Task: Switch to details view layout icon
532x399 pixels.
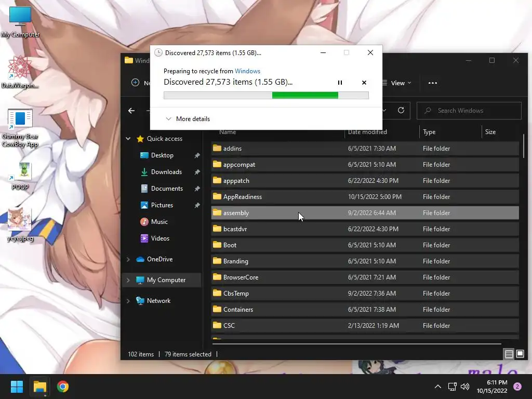Action: tap(509, 354)
